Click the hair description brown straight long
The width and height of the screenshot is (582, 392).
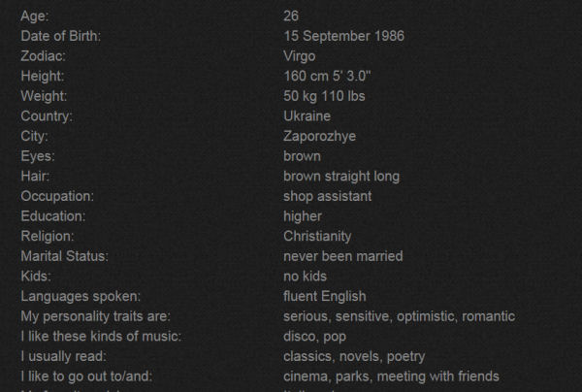click(x=341, y=177)
